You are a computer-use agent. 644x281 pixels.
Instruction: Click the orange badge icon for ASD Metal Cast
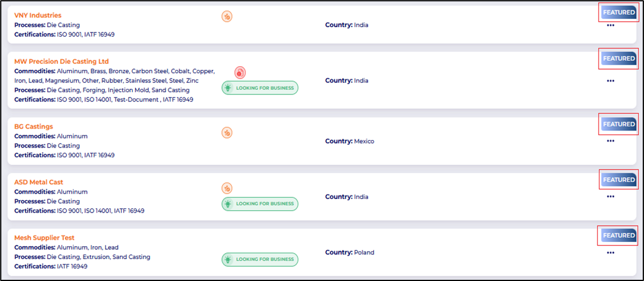227,188
